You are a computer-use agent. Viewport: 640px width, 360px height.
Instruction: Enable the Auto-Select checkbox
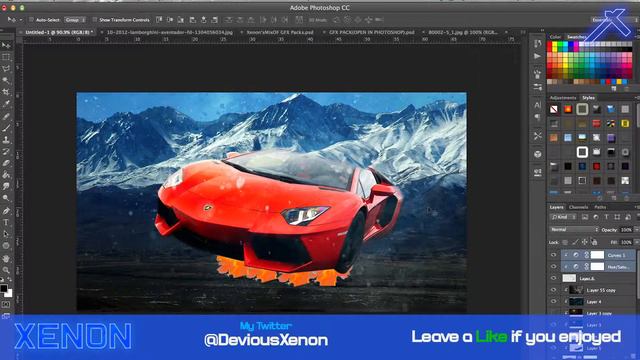click(x=31, y=20)
